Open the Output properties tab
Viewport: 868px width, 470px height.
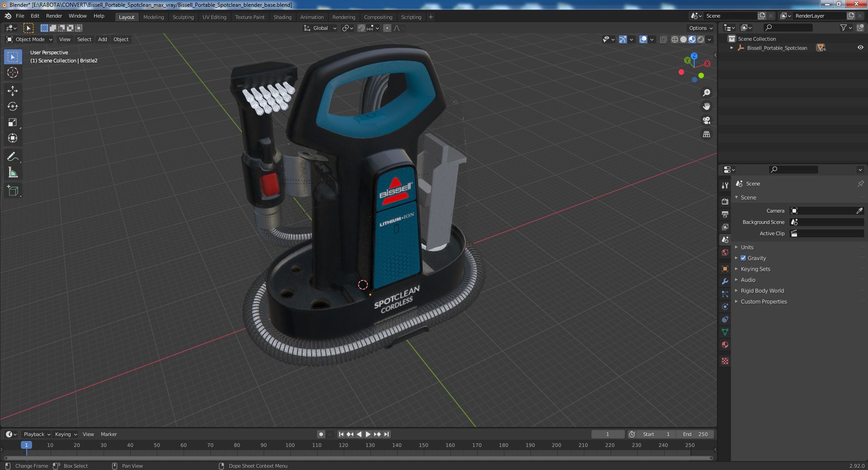pyautogui.click(x=725, y=214)
